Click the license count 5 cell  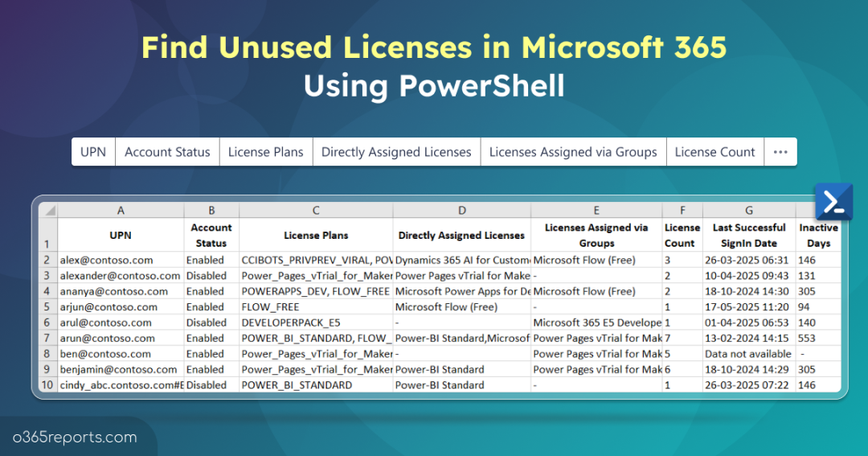click(x=682, y=354)
